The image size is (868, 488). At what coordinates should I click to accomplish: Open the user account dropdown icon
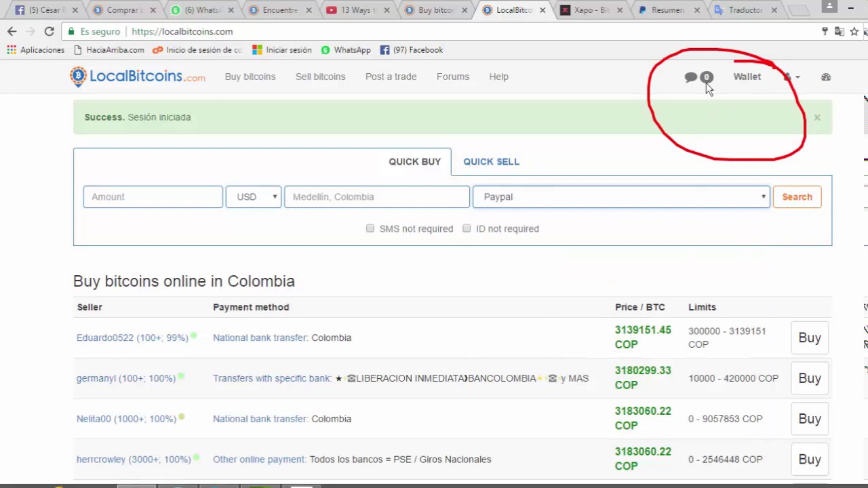(791, 77)
